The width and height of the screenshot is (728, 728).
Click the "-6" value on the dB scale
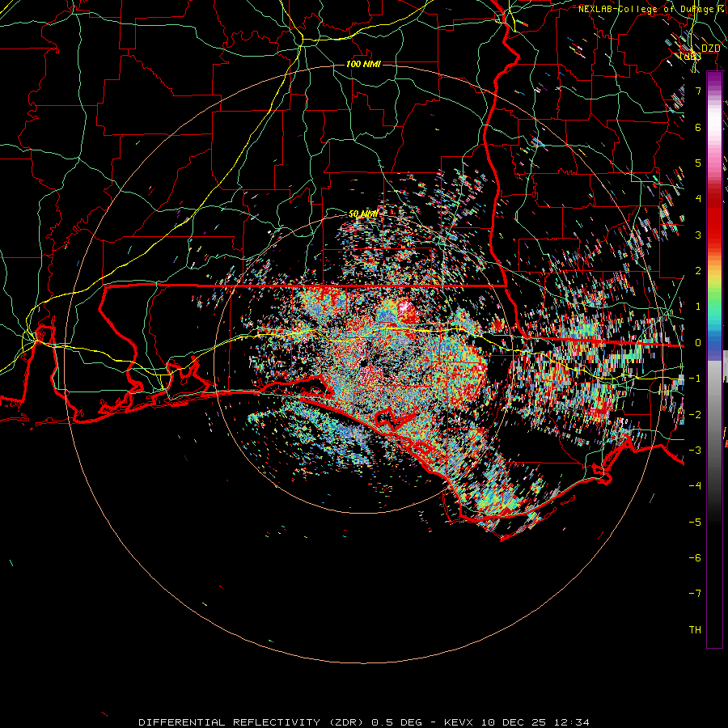[x=695, y=558]
